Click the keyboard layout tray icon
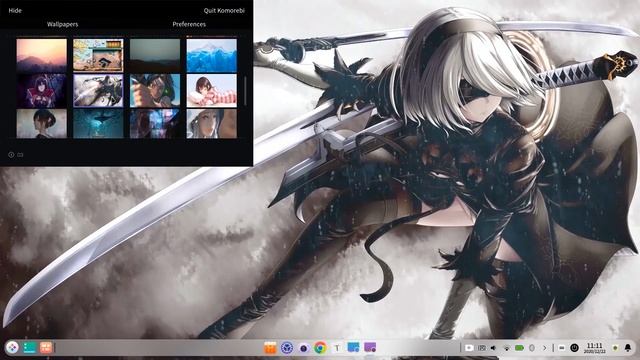 tap(482, 348)
